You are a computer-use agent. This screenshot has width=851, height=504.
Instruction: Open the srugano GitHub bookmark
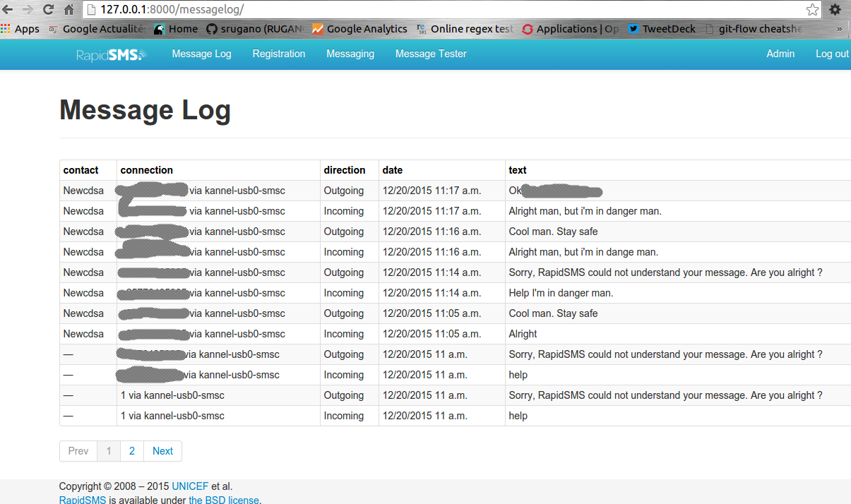(x=255, y=29)
